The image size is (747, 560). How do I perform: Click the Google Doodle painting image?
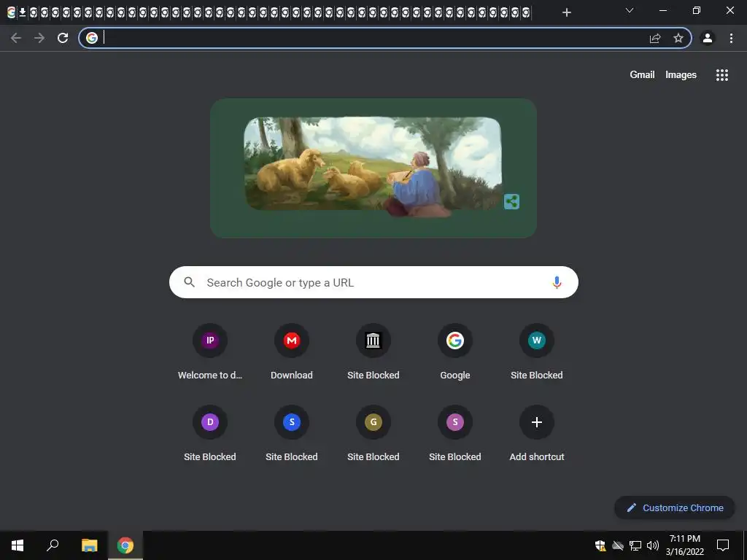373,167
